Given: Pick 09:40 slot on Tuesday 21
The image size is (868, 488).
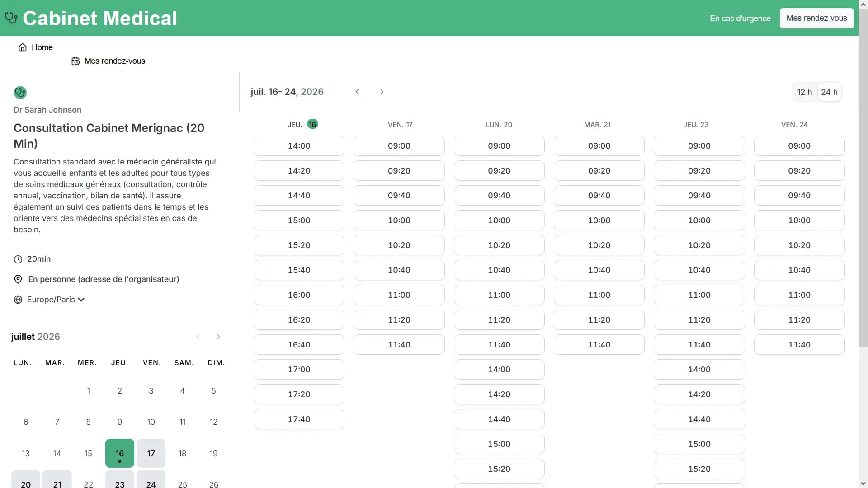Looking at the screenshot, I should (599, 196).
